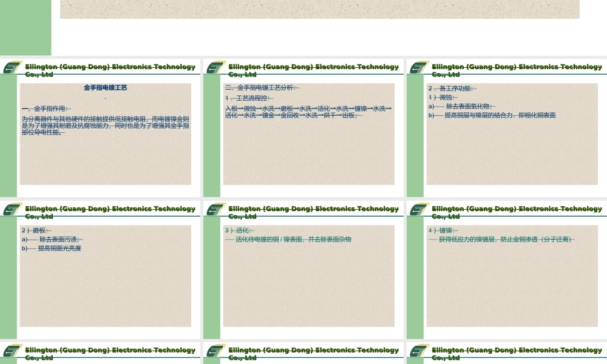Click the Ellington header on the 金手指作用 slide
This screenshot has width=607, height=364.
click(110, 70)
